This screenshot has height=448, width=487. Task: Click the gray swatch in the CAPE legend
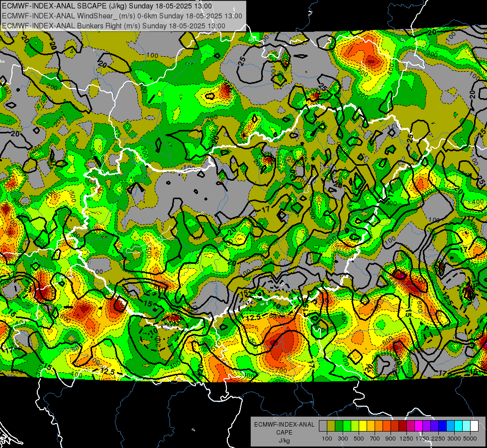click(x=323, y=426)
